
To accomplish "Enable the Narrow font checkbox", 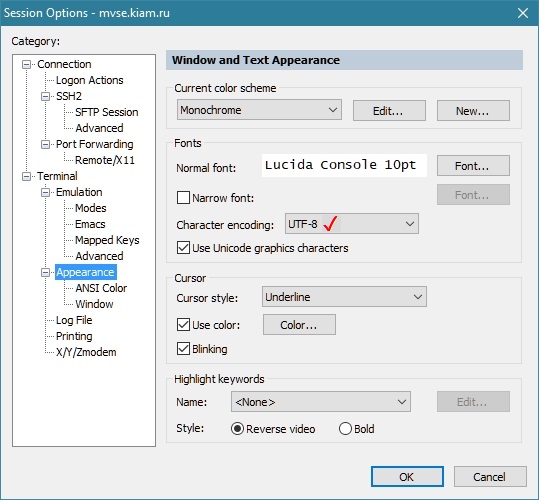I will pyautogui.click(x=183, y=198).
